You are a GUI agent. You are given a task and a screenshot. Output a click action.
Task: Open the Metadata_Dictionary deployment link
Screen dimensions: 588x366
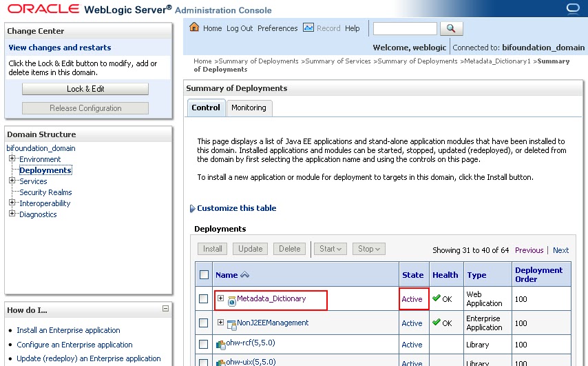[271, 298]
